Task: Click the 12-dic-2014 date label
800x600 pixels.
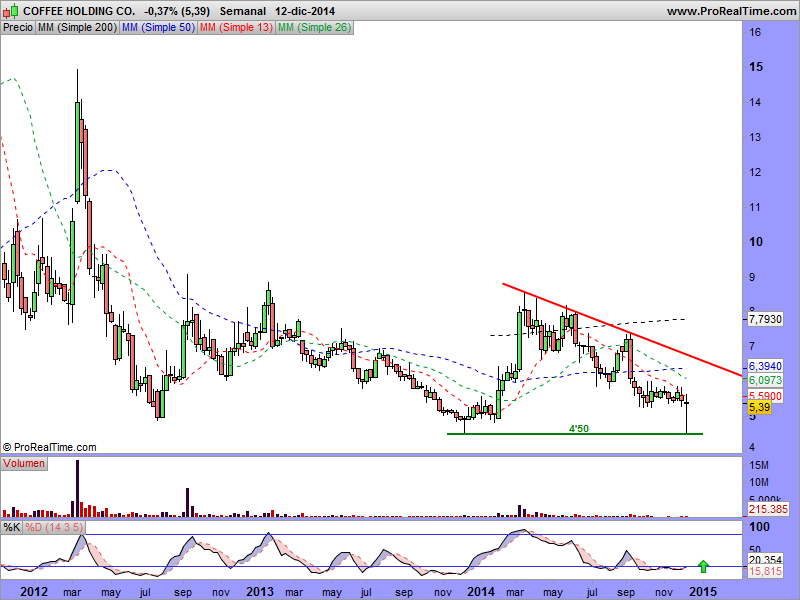Action: point(305,11)
